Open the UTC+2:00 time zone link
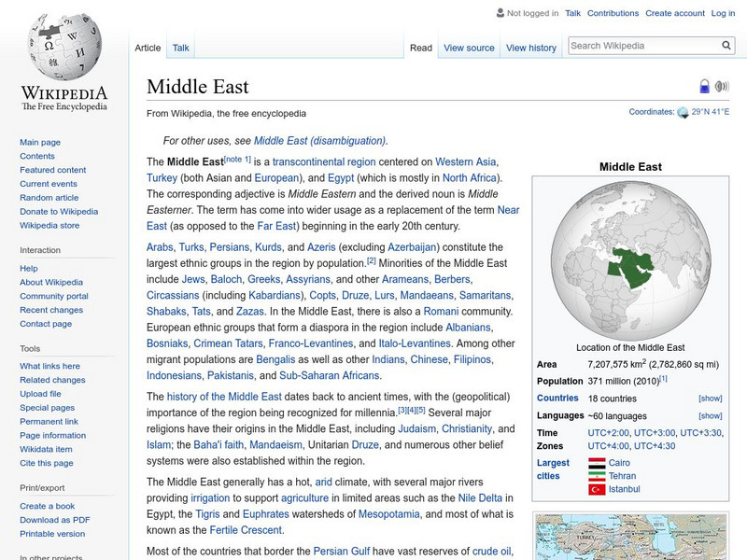 [608, 433]
